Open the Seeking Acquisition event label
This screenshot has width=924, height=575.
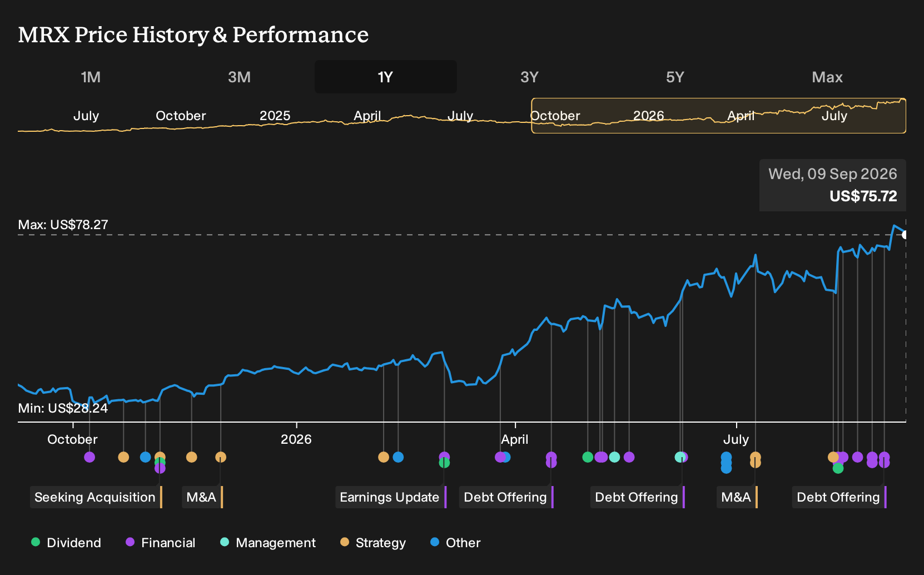[x=96, y=497]
